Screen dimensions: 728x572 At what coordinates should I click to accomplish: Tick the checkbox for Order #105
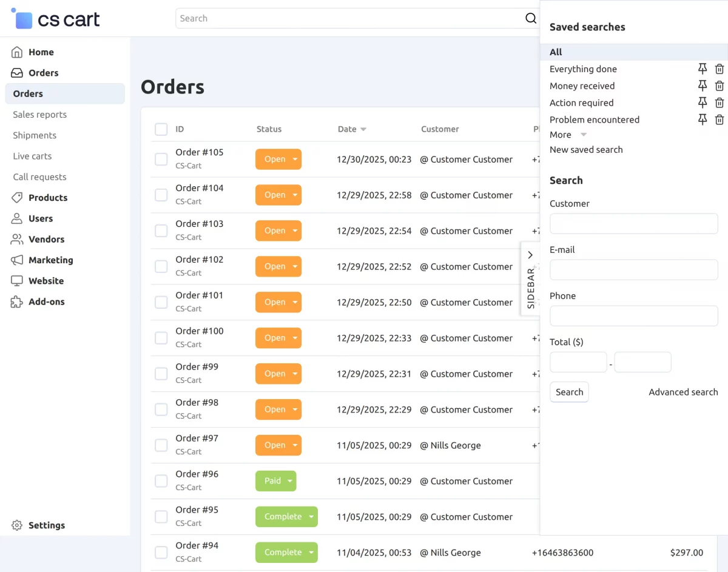[161, 160]
